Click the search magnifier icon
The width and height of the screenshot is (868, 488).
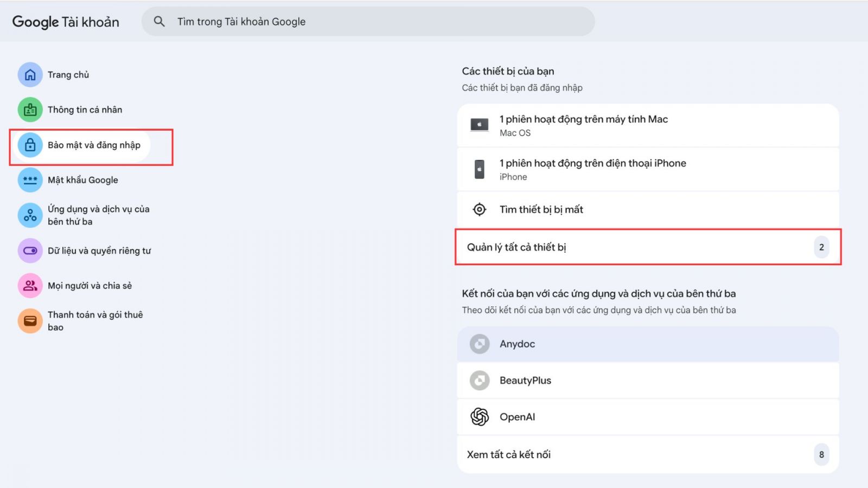point(159,22)
